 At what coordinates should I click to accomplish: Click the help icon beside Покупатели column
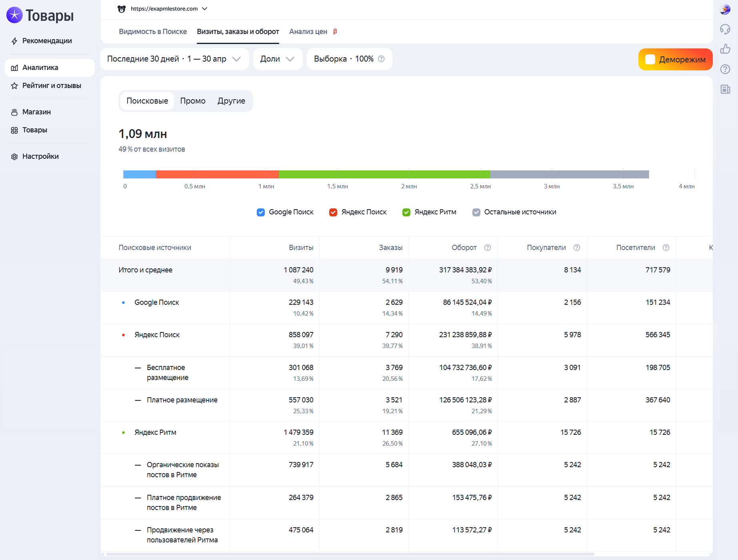pos(577,248)
